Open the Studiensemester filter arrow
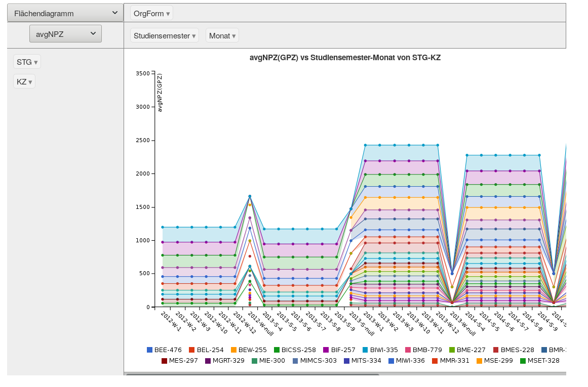The height and width of the screenshot is (387, 588). (x=194, y=36)
